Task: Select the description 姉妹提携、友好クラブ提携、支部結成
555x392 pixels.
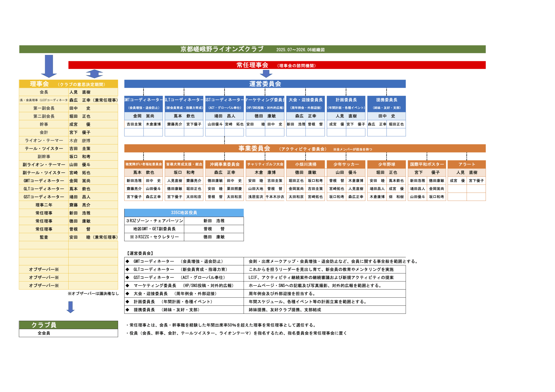Action: coord(285,310)
